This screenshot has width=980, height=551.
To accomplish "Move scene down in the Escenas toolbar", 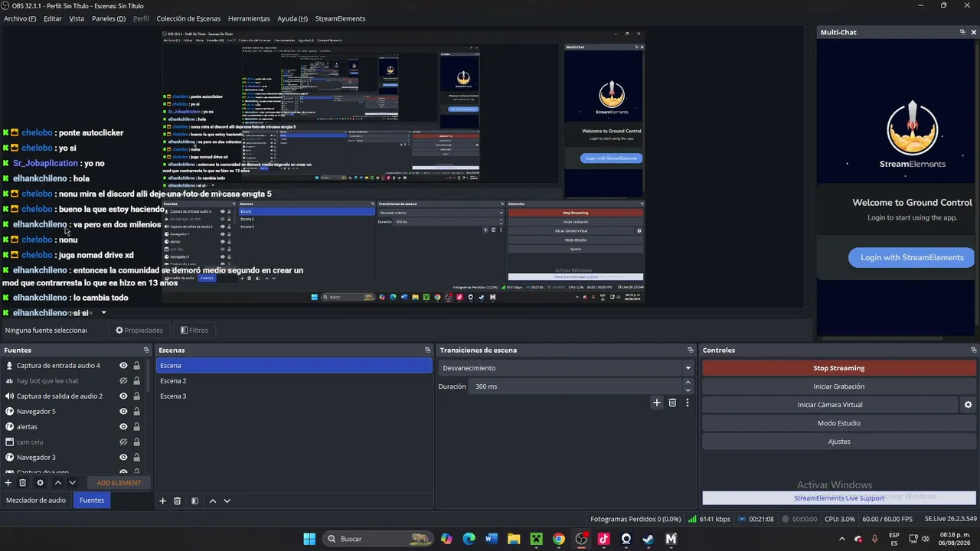I will (x=227, y=501).
